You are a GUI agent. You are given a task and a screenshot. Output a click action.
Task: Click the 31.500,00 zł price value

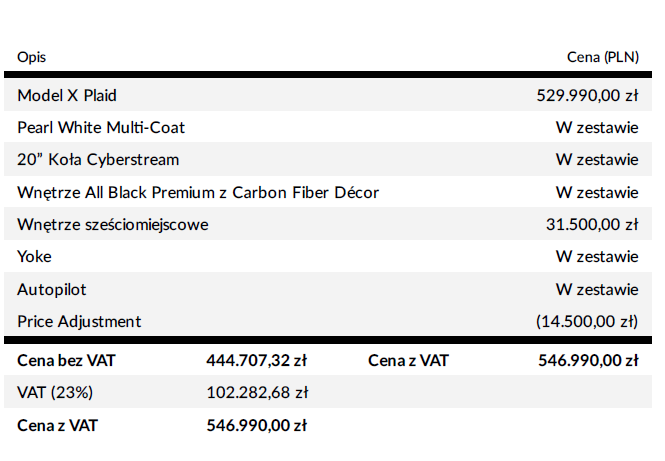(592, 224)
